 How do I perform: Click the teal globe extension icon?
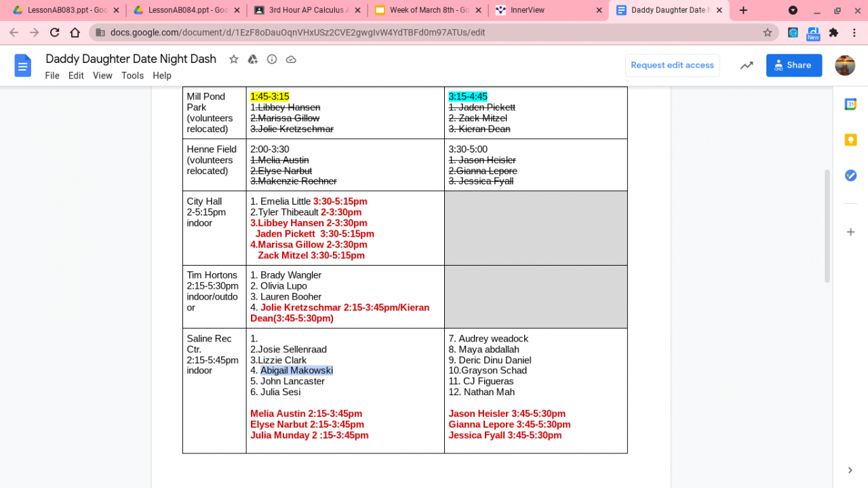click(793, 33)
